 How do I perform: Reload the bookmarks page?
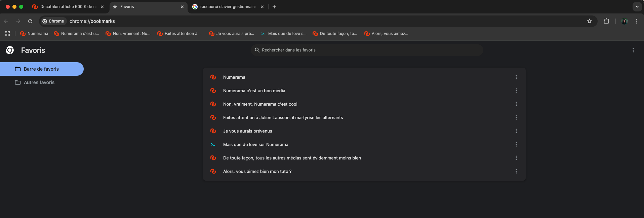[30, 21]
